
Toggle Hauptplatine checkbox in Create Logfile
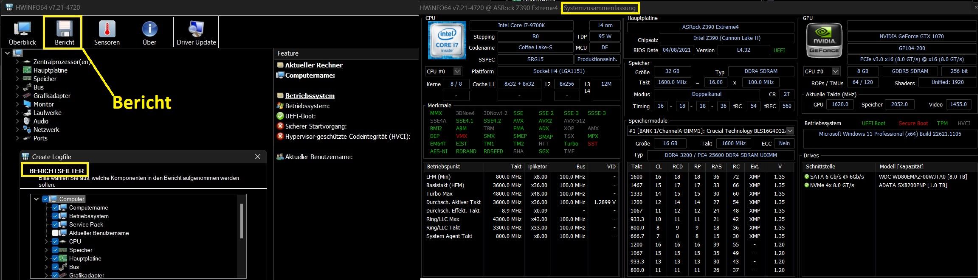(55, 258)
